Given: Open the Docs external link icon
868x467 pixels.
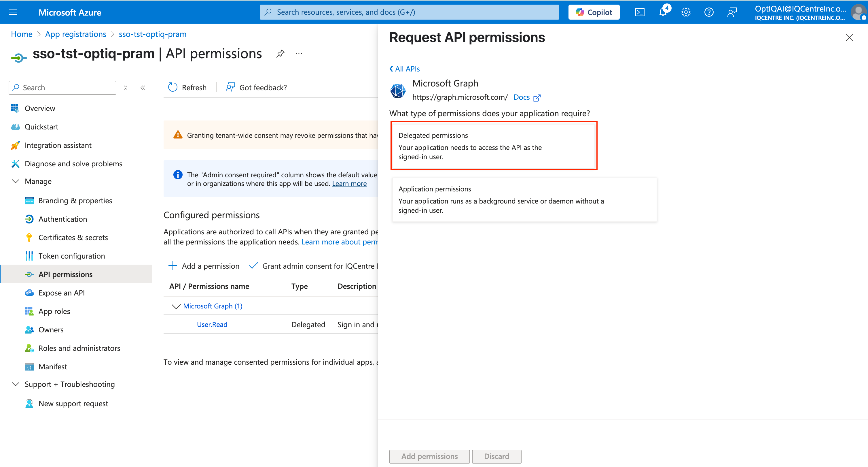Looking at the screenshot, I should pyautogui.click(x=537, y=98).
